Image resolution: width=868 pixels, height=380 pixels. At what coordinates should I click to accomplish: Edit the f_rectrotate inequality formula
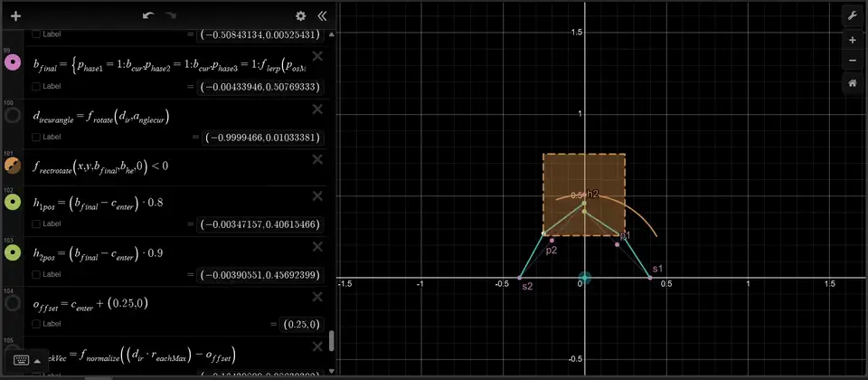click(x=100, y=166)
